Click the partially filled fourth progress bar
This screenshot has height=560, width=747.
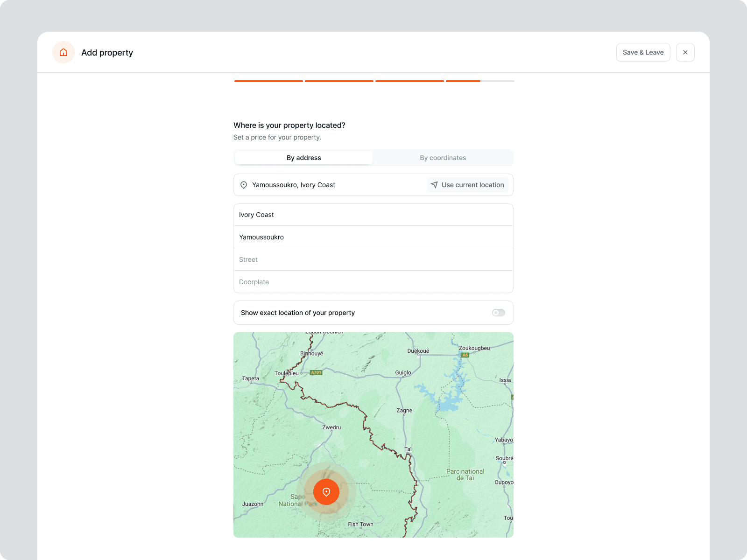pos(480,81)
